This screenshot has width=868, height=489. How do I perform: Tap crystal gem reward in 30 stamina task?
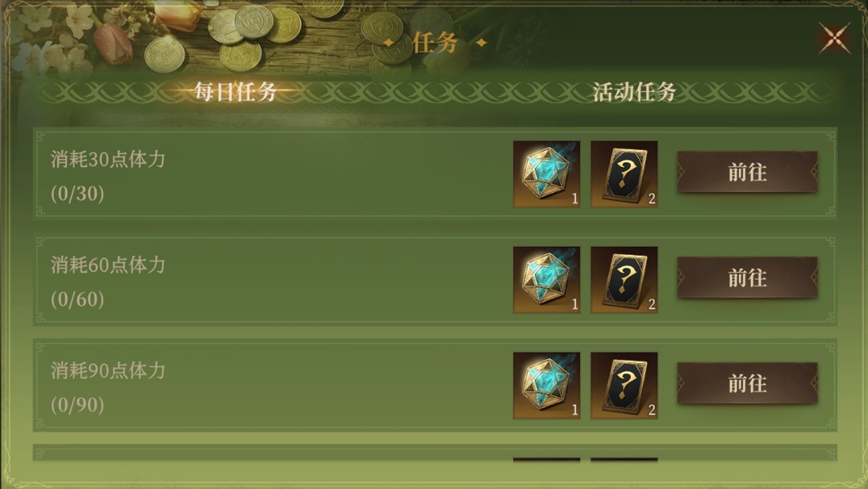tap(547, 174)
